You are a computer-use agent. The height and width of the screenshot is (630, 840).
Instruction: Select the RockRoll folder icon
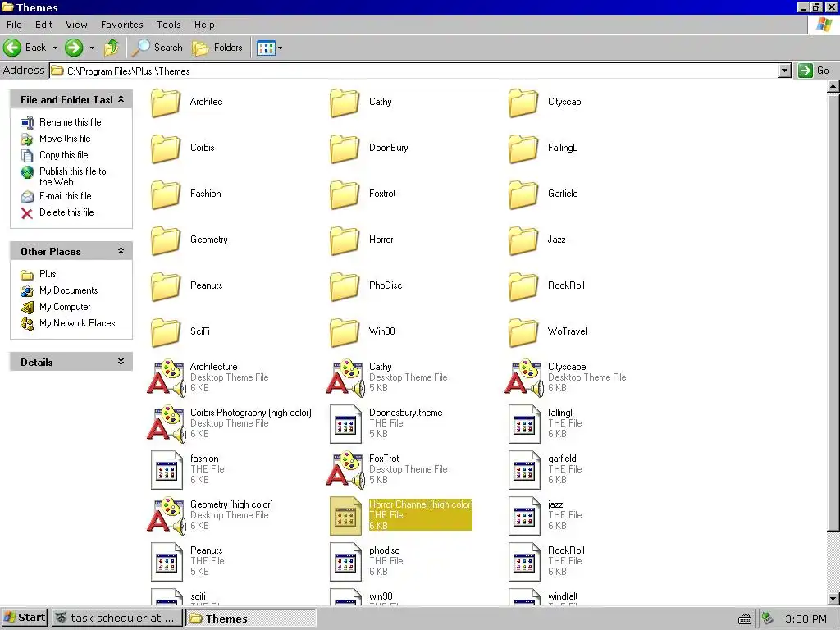(523, 287)
